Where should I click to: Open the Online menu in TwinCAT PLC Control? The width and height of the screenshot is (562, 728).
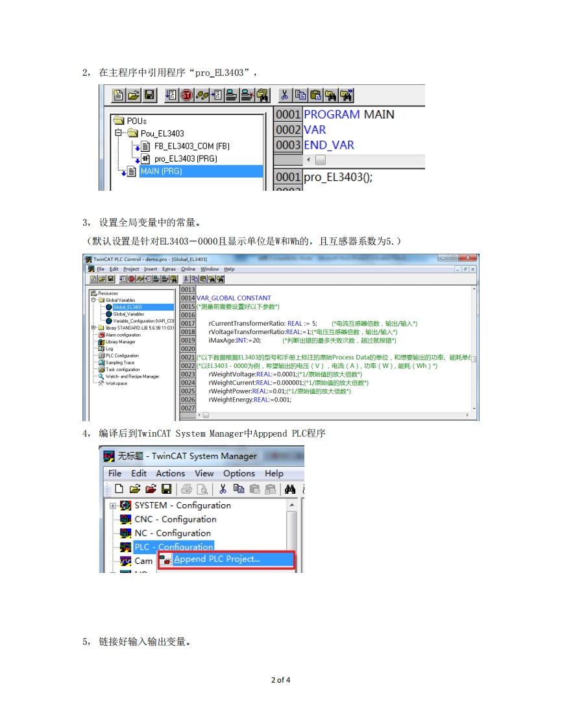pyautogui.click(x=188, y=269)
